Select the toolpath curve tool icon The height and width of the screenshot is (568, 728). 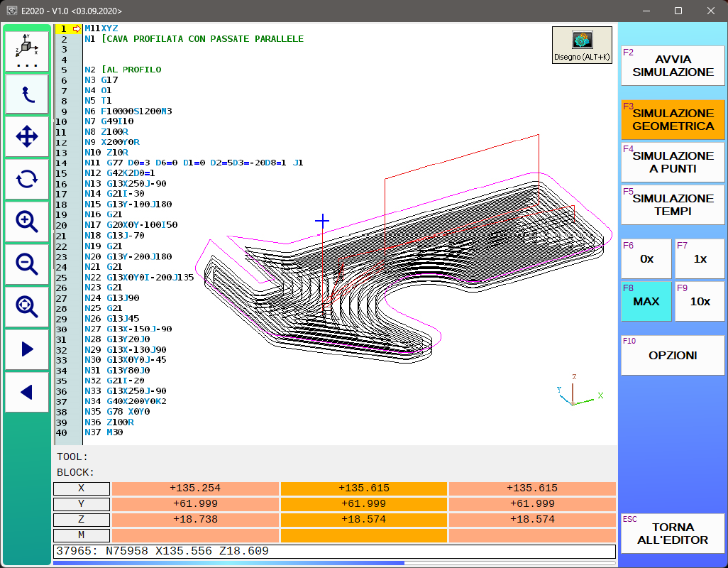pos(27,93)
